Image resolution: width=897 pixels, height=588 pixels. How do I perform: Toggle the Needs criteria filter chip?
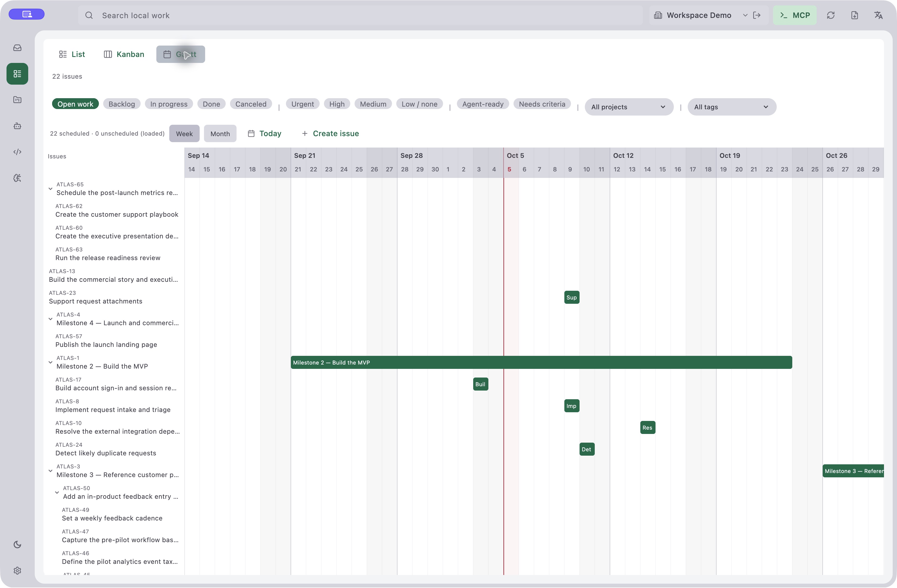[542, 104]
